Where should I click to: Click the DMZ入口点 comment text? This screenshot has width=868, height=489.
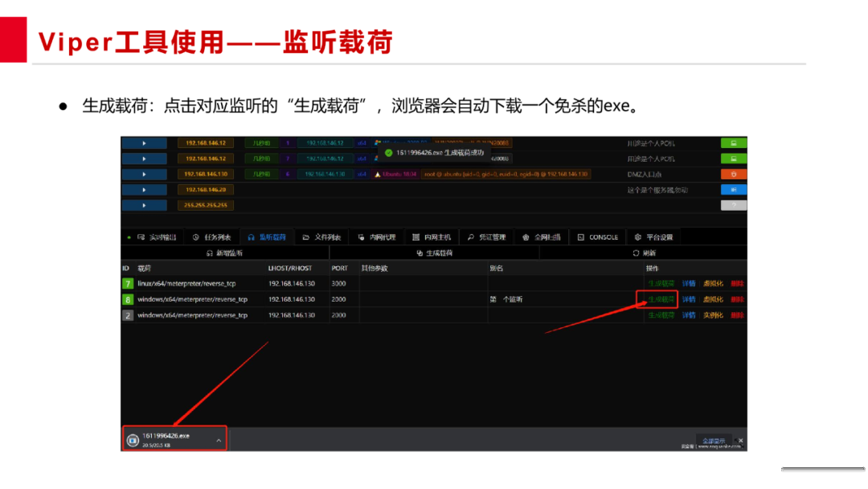pos(644,174)
